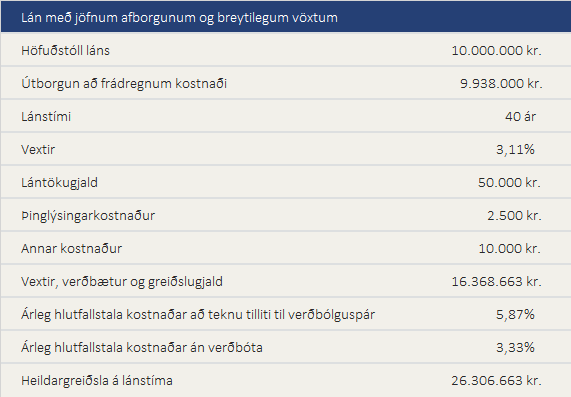Click the table header 'Lán með jöfnum afborgunum'
The image size is (571, 397).
[179, 17]
